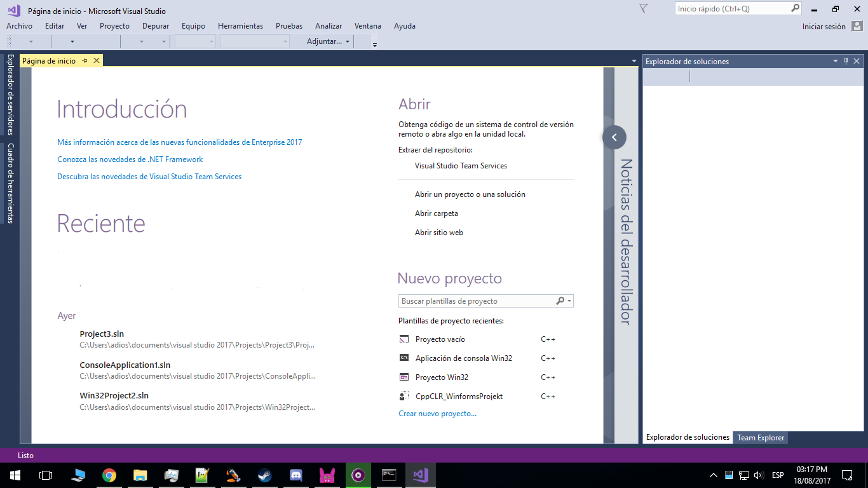Close the Explorador de soluciones panel

857,61
